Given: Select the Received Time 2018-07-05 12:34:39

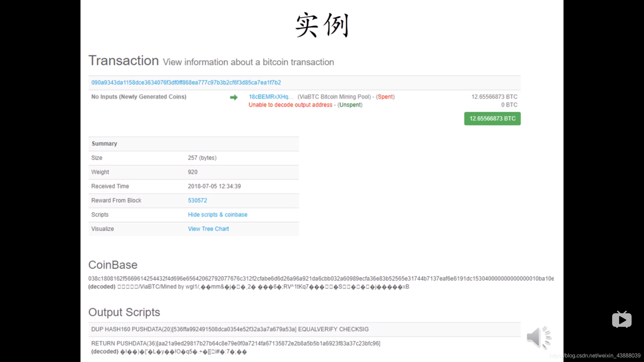Looking at the screenshot, I should click(x=214, y=186).
